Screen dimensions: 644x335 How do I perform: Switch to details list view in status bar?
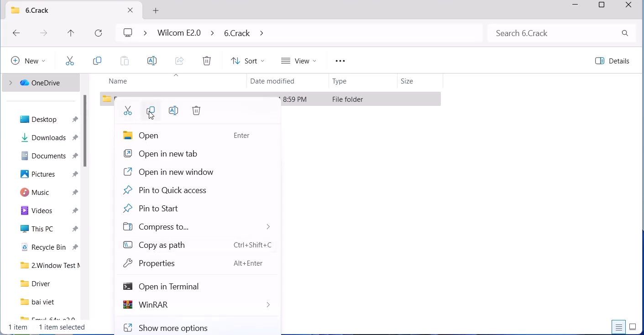619,327
